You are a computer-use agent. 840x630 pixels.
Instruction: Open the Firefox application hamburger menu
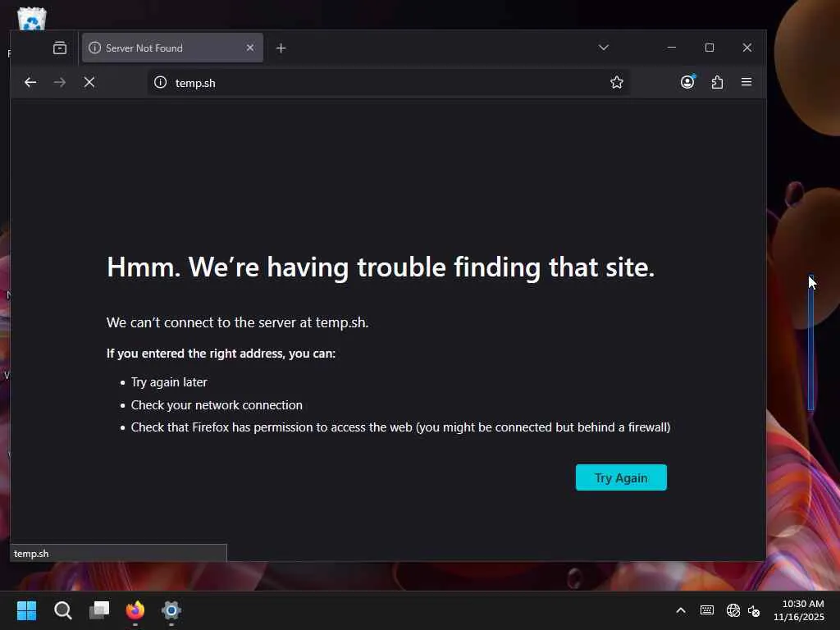(x=746, y=82)
